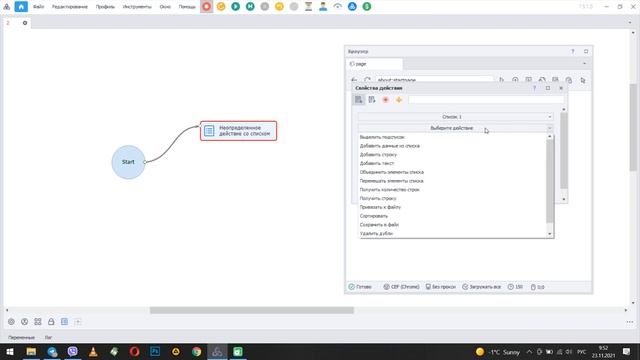Choose Выделить подстроки from the list
The width and height of the screenshot is (640, 360).
coord(382,137)
